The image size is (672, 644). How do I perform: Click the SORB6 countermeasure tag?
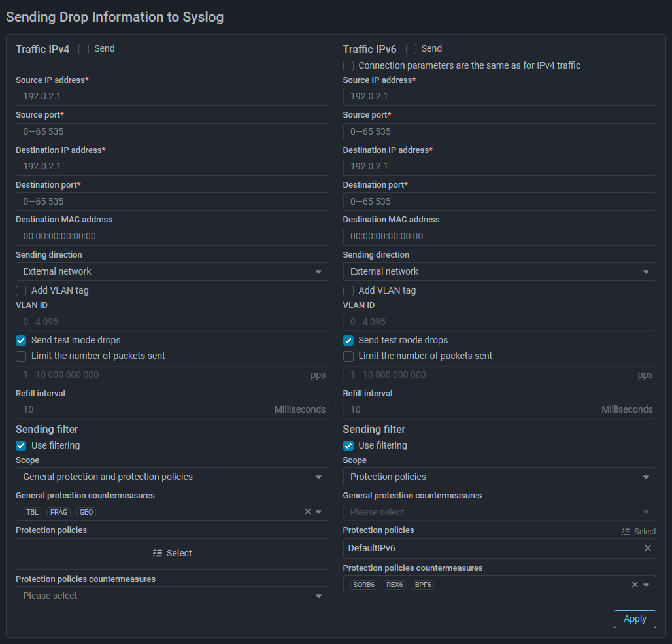click(x=364, y=585)
